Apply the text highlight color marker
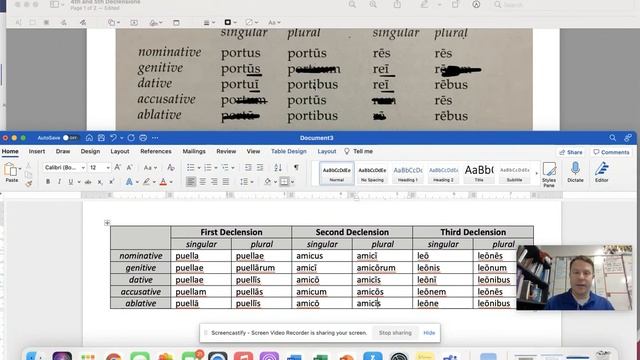Screen dimensions: 640x360 (x=146, y=182)
